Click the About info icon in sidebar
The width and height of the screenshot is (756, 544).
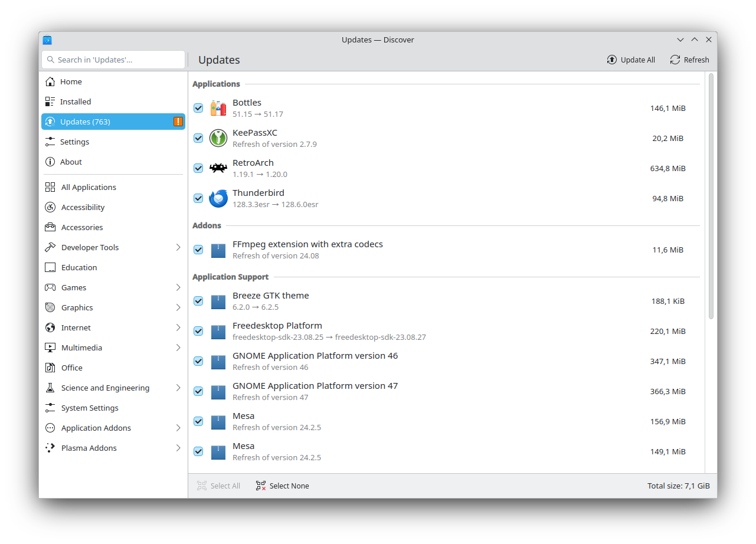click(x=50, y=162)
